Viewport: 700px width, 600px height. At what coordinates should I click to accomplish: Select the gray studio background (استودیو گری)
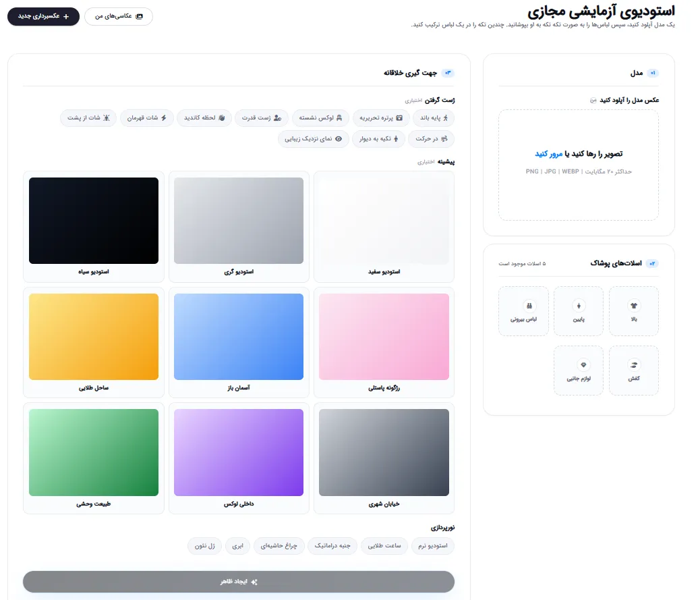tap(239, 227)
